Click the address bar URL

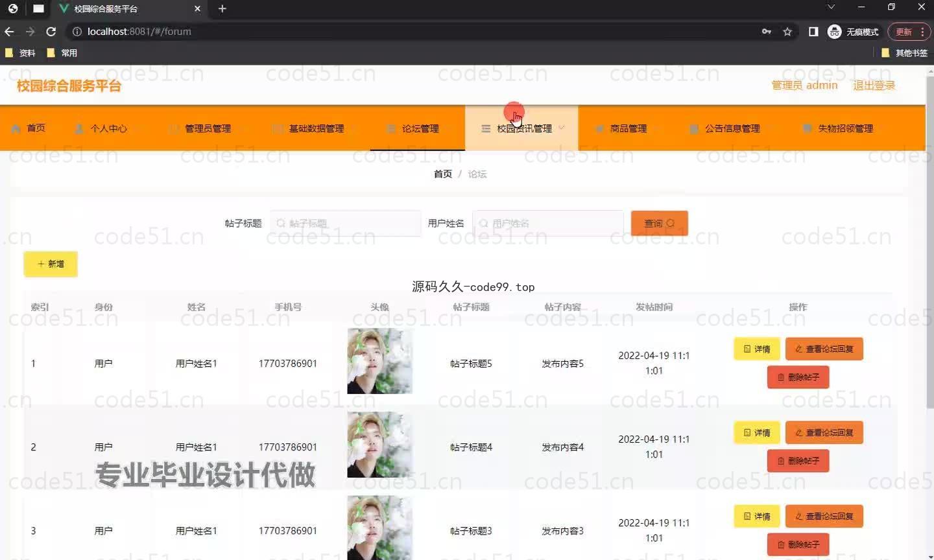[x=139, y=31]
